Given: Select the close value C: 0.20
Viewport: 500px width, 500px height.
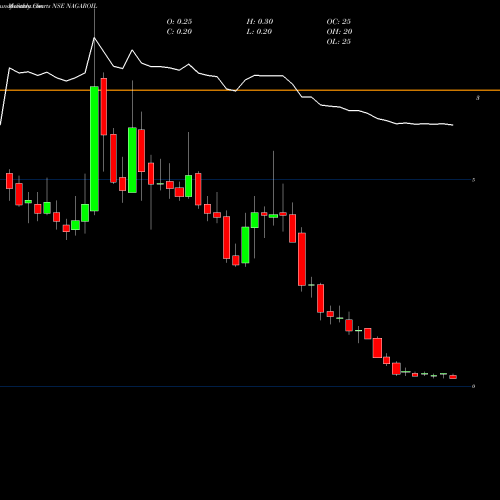Looking at the screenshot, I should coord(179,32).
